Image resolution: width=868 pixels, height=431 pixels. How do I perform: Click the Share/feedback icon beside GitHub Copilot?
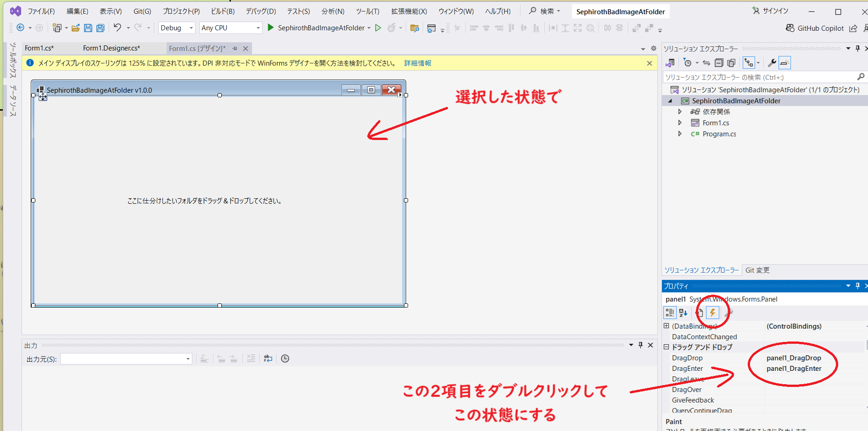click(853, 28)
